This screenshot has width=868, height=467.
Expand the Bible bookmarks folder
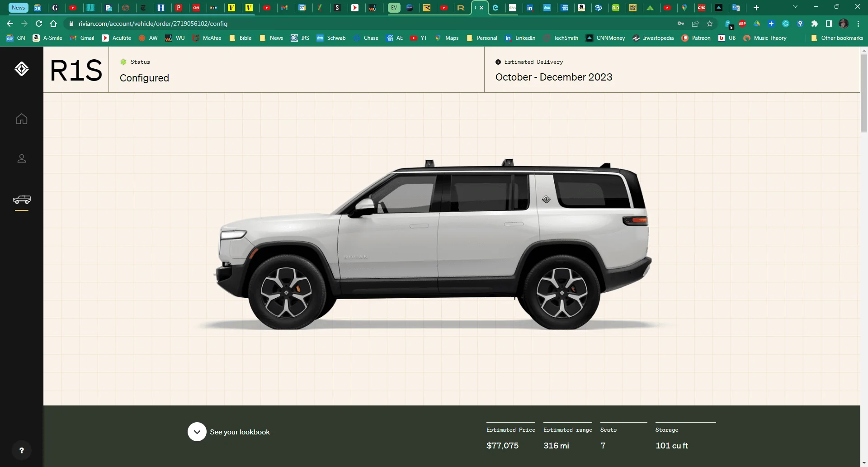pyautogui.click(x=241, y=38)
